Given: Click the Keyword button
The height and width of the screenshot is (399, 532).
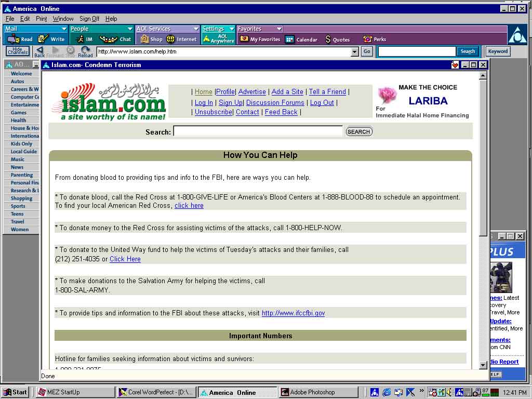Looking at the screenshot, I should click(x=498, y=51).
